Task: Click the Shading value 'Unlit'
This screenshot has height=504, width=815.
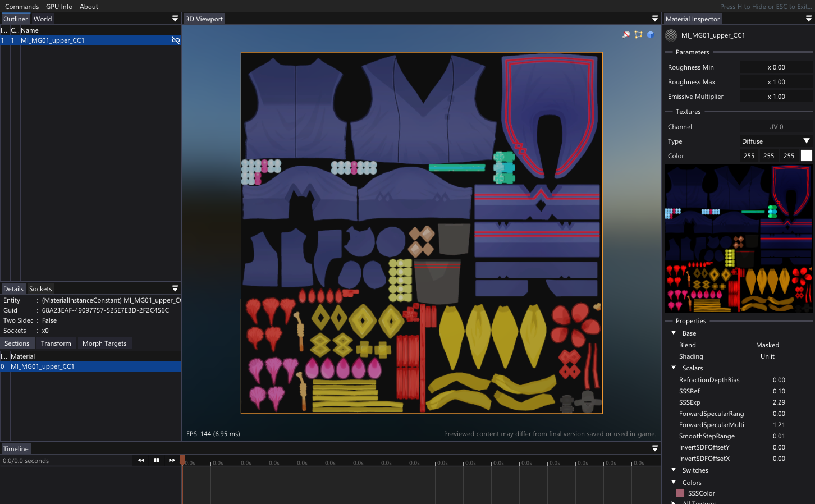Action: [x=767, y=356]
